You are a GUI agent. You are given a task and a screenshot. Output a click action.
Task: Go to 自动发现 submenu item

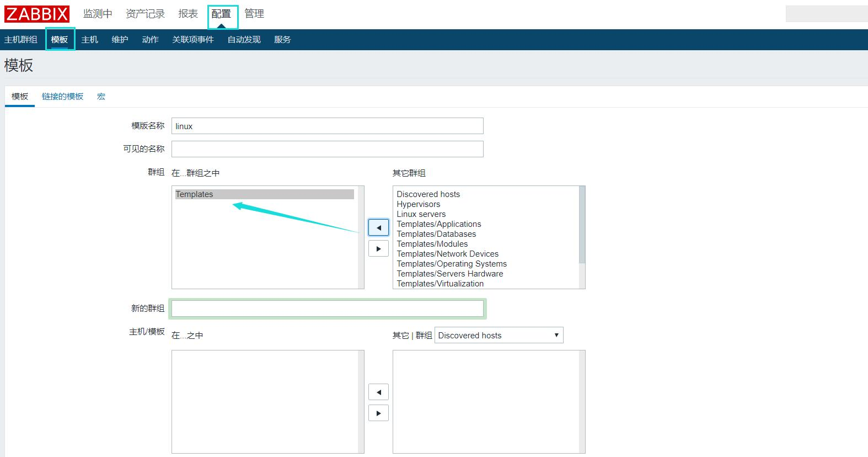[x=244, y=40]
